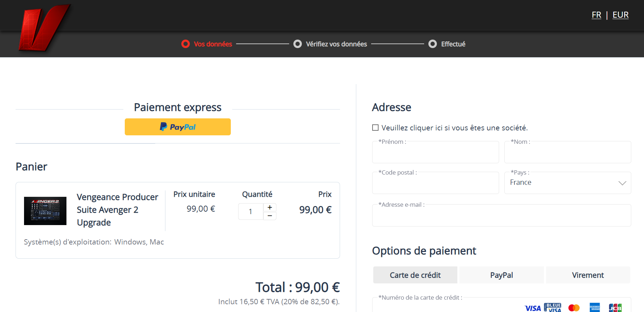This screenshot has height=312, width=644.
Task: Select the Effectué step indicator
Action: click(x=447, y=44)
